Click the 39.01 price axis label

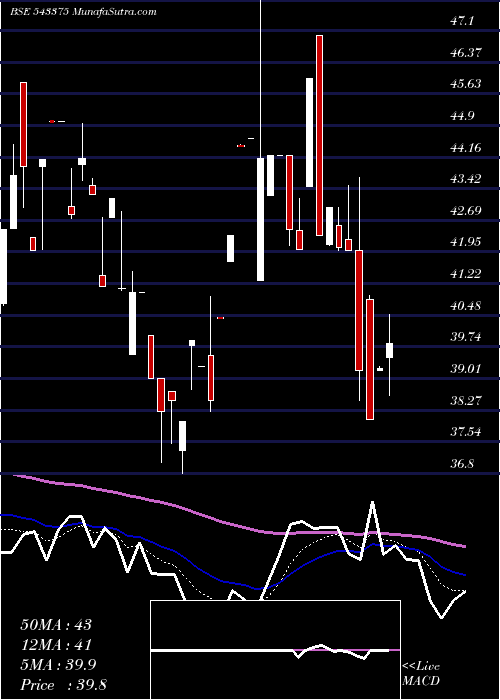coord(466,369)
